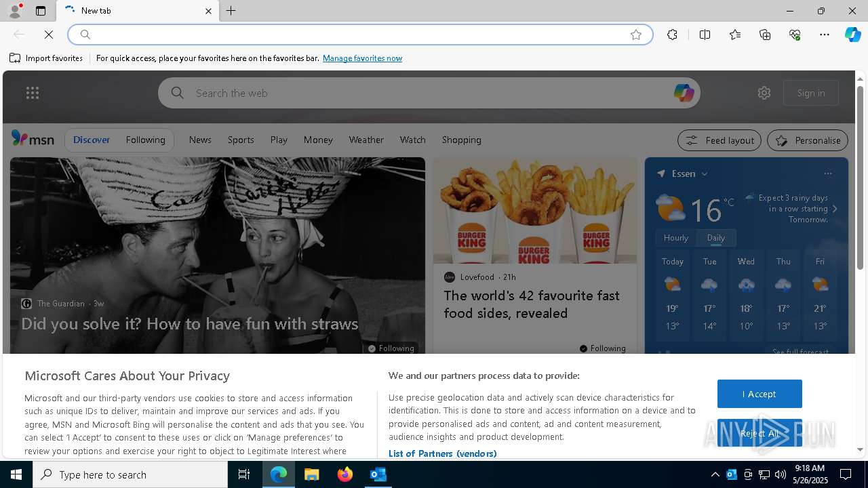Open Manage favorites now link
868x488 pixels.
coord(362,58)
